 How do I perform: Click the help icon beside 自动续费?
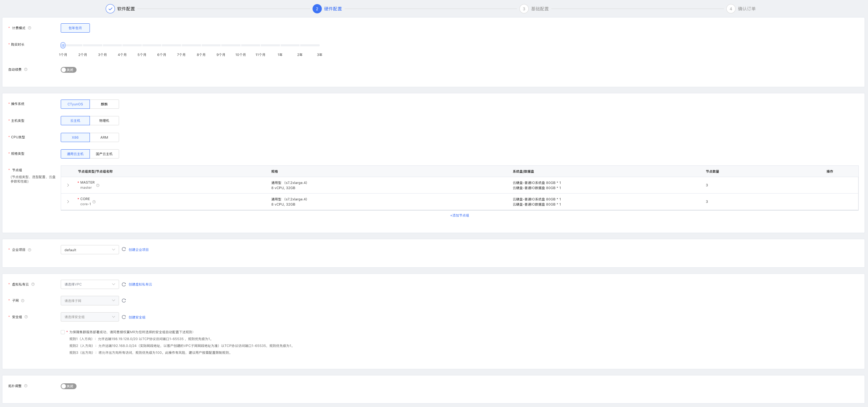click(x=26, y=70)
